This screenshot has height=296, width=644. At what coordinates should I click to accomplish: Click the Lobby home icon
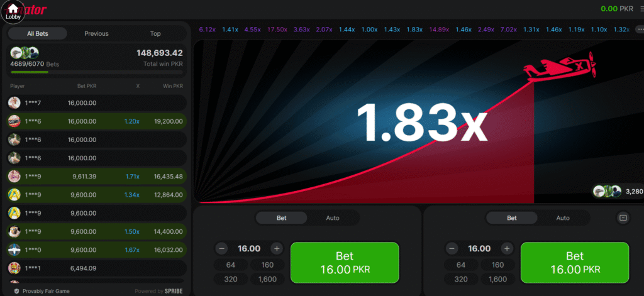pyautogui.click(x=13, y=11)
